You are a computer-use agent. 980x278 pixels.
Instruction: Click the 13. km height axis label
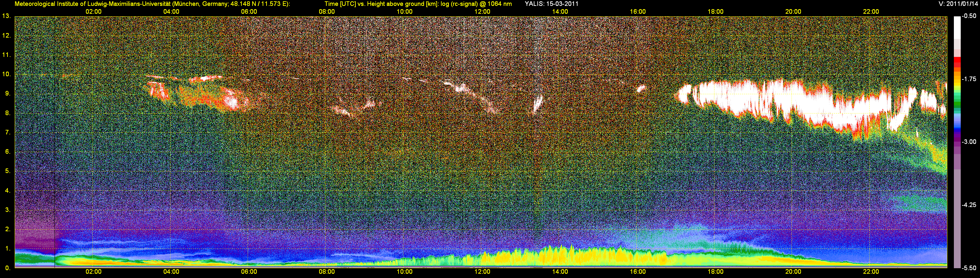click(6, 16)
